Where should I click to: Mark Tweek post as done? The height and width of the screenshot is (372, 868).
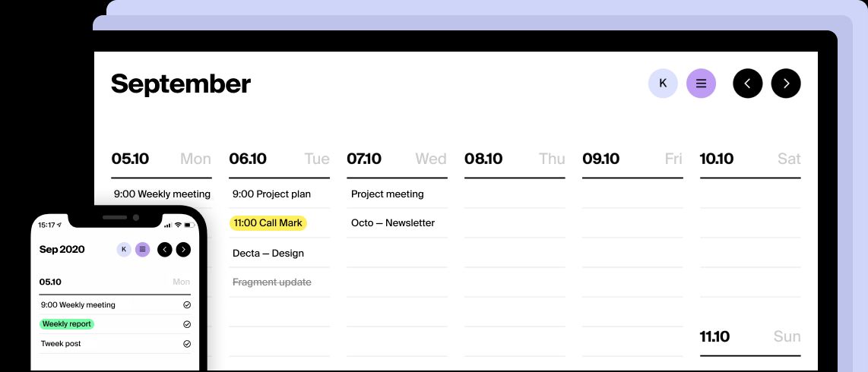[x=187, y=344]
